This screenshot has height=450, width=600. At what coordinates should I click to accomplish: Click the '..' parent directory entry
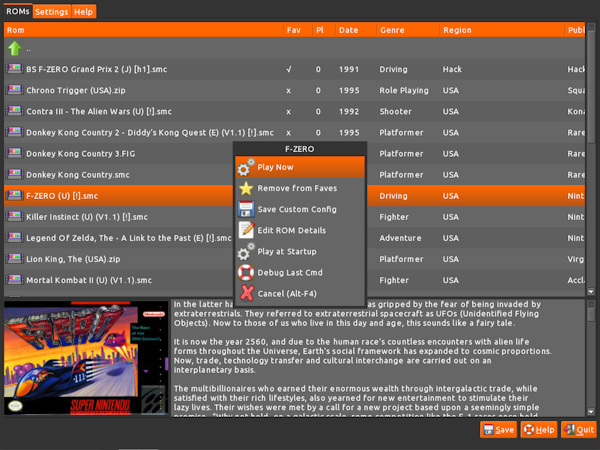[x=294, y=49]
